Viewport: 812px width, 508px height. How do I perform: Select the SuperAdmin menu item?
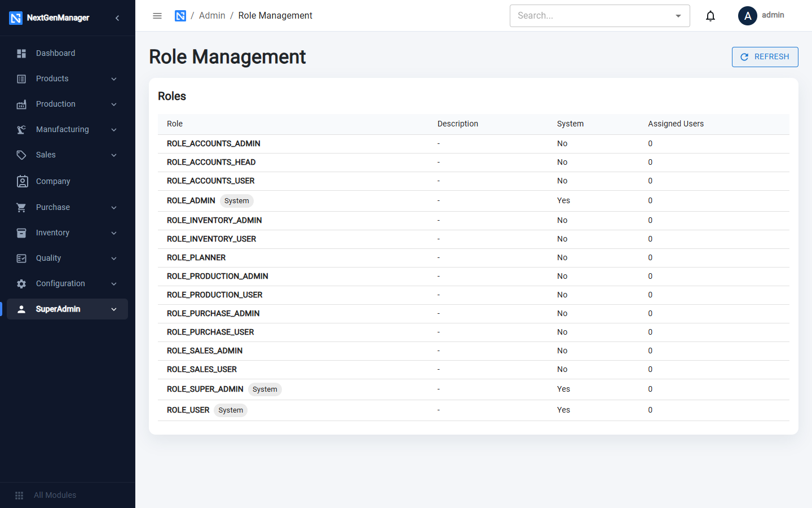point(68,309)
